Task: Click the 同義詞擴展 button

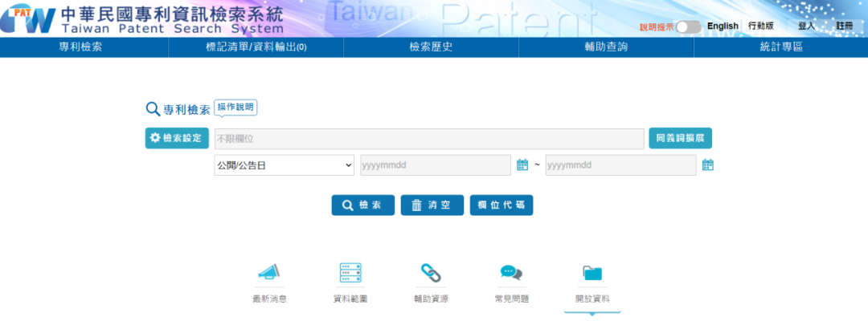Action: (x=681, y=138)
